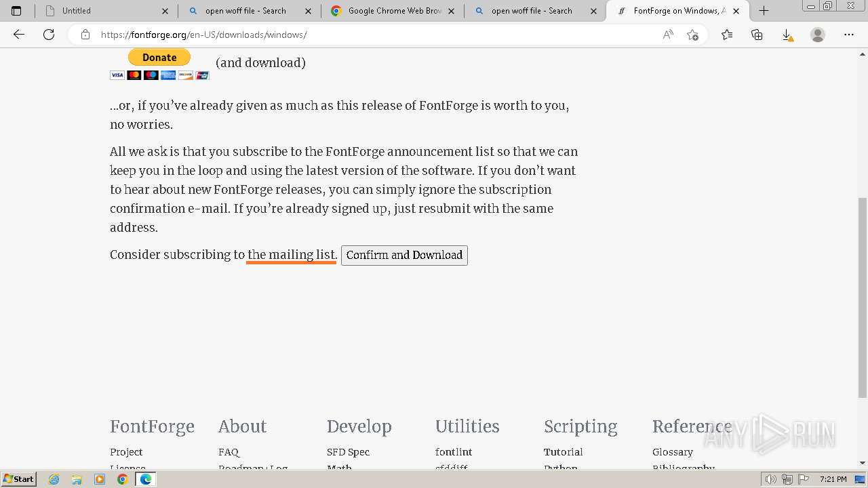Open the browser profile icon

click(818, 35)
